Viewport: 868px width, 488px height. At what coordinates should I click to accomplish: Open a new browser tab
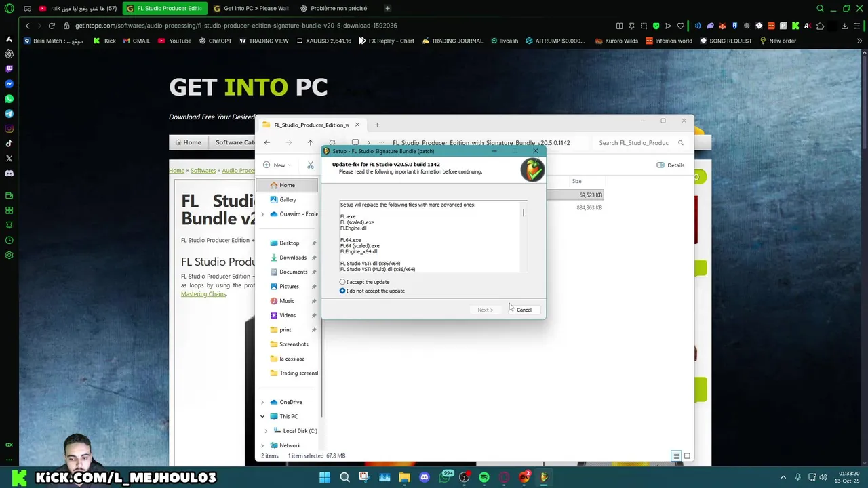click(x=387, y=9)
